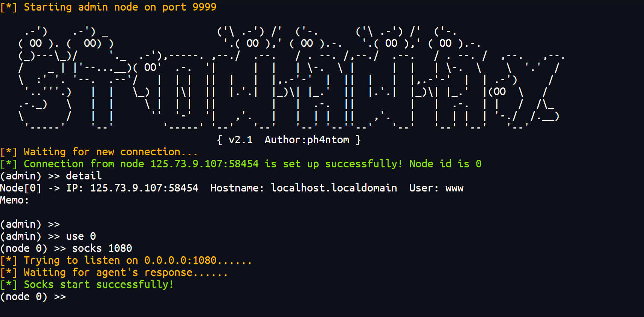Click 'Socks start successfully!' line
644x317 pixels.
[87, 285]
